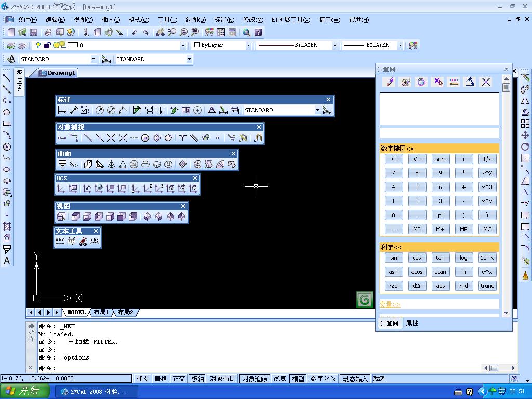Expand the 变量>> link

coord(390,304)
